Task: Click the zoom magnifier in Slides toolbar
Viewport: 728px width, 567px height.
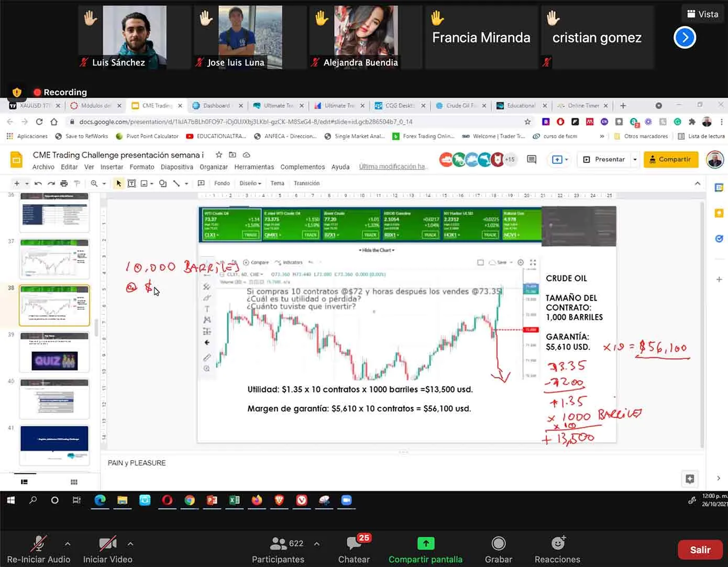Action: 94,183
